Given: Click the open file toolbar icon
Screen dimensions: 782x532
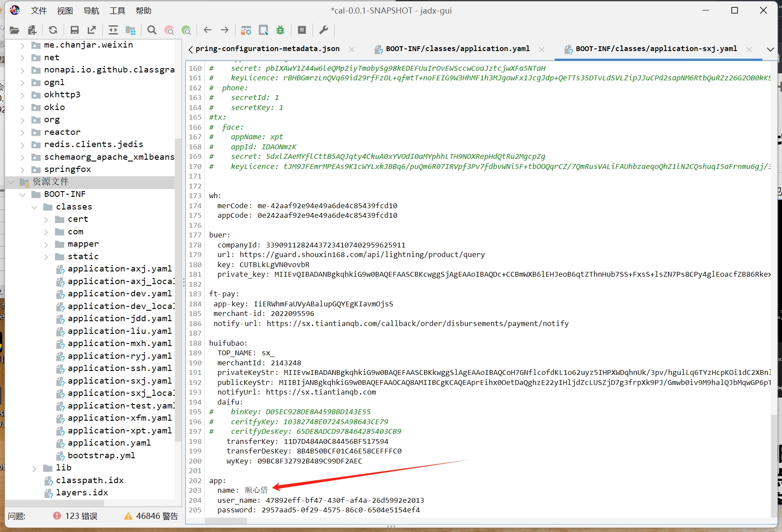Looking at the screenshot, I should [x=14, y=30].
